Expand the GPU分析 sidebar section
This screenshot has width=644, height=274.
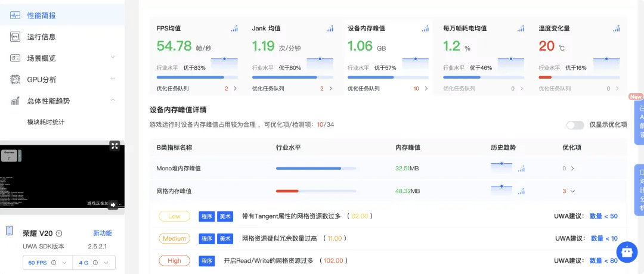112,79
